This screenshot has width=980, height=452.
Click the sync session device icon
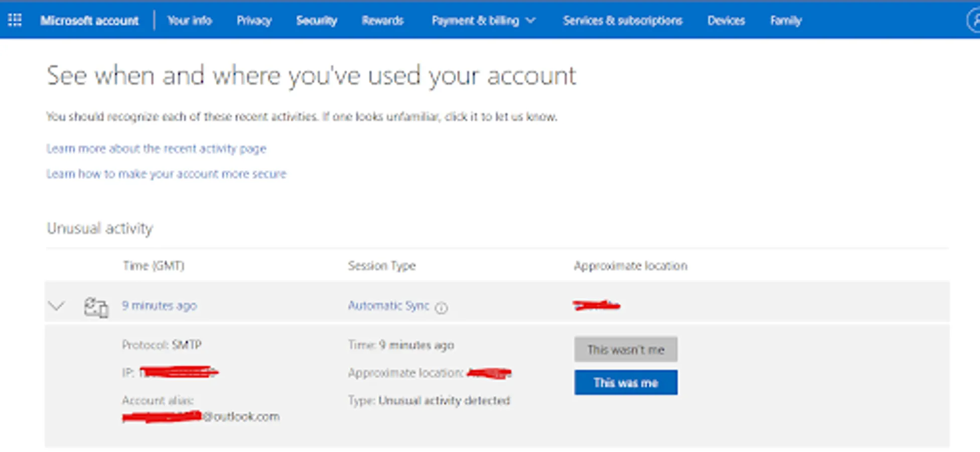click(96, 307)
